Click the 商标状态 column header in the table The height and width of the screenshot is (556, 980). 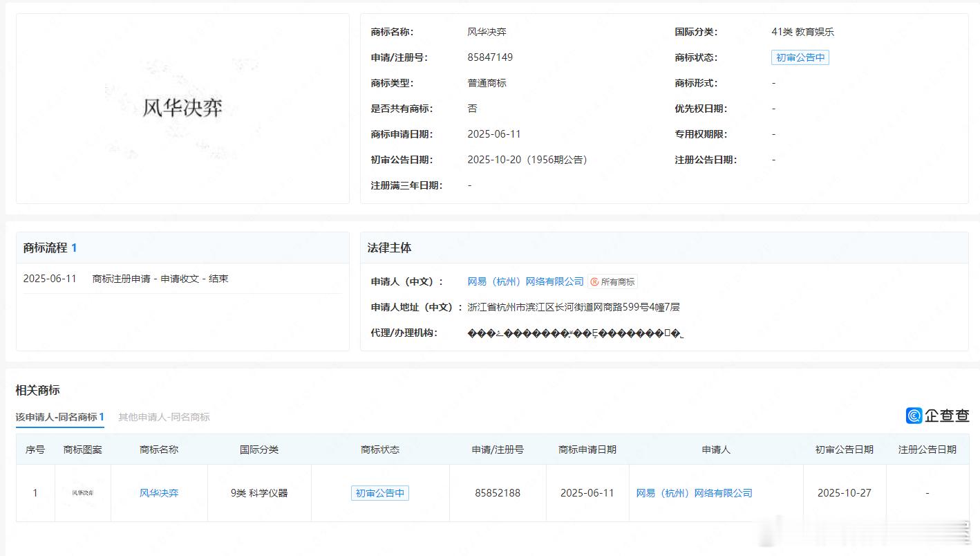[x=379, y=450]
